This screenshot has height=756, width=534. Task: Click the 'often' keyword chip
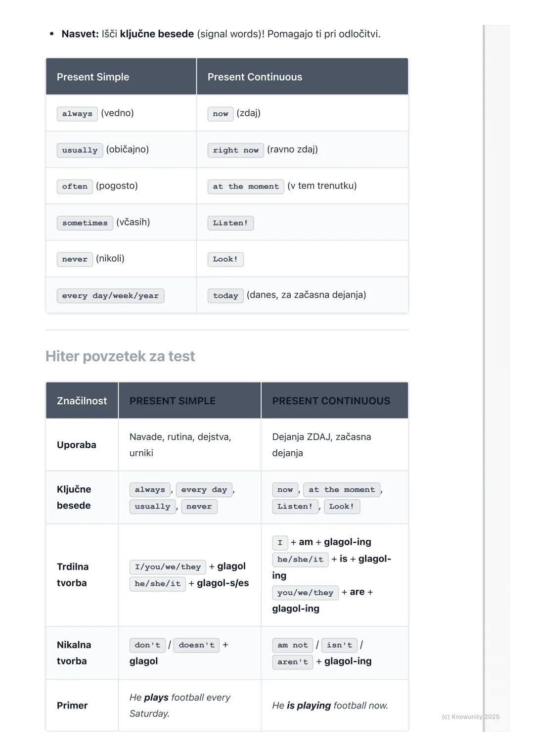(75, 187)
